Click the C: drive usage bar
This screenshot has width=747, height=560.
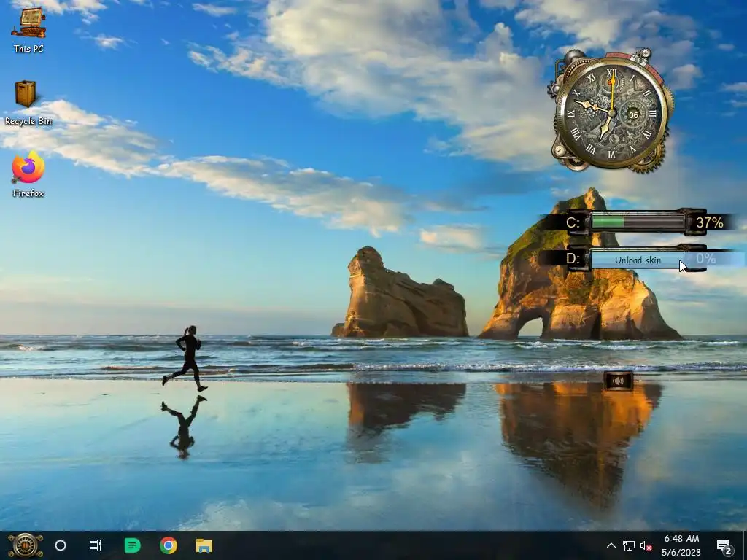[638, 222]
